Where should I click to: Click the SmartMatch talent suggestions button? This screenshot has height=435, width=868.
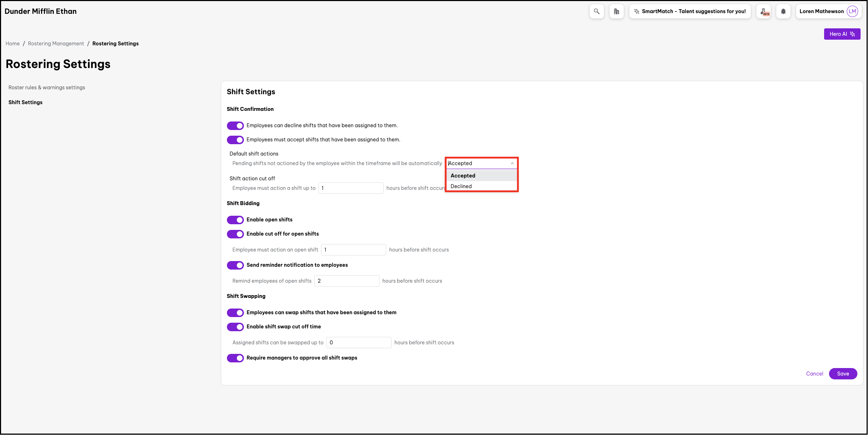click(690, 11)
